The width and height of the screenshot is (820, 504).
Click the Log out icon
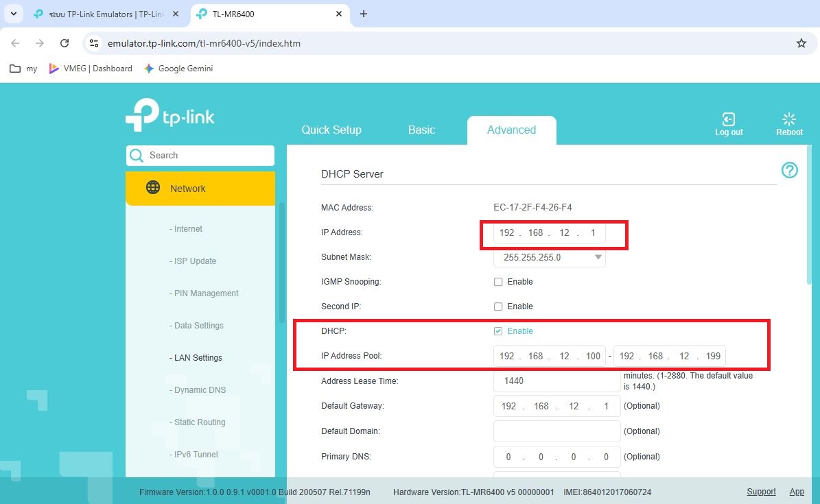(728, 120)
